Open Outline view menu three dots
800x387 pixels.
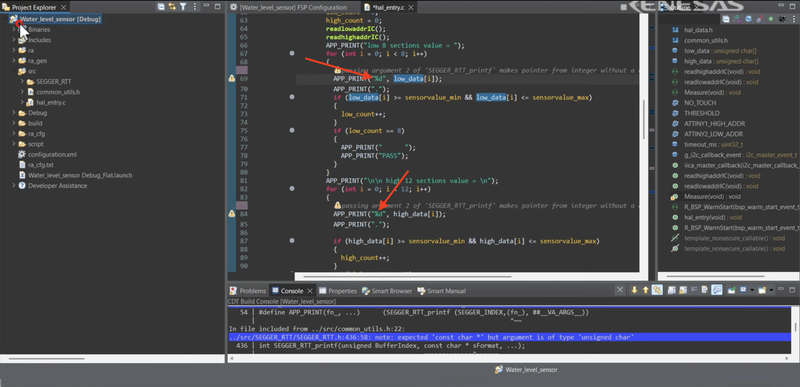[793, 19]
